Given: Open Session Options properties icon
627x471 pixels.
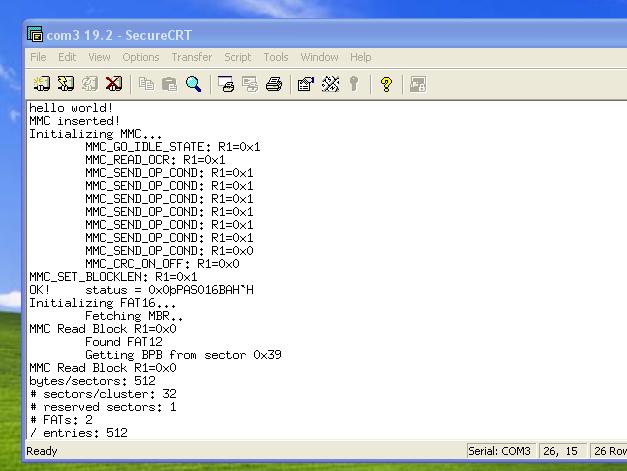Looking at the screenshot, I should pos(306,84).
